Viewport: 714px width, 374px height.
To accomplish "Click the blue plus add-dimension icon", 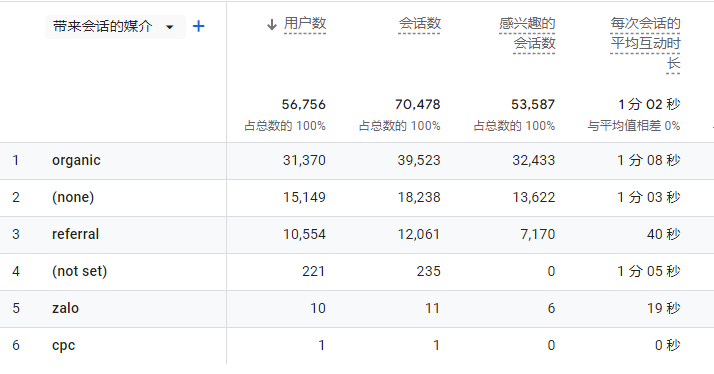I will coord(199,26).
